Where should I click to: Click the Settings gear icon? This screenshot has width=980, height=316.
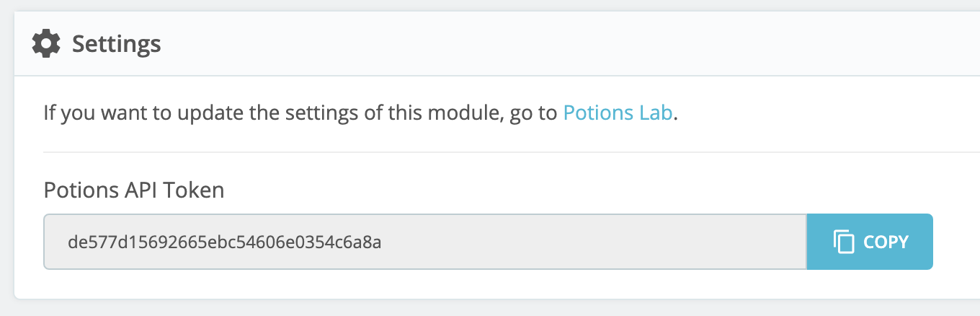coord(47,44)
